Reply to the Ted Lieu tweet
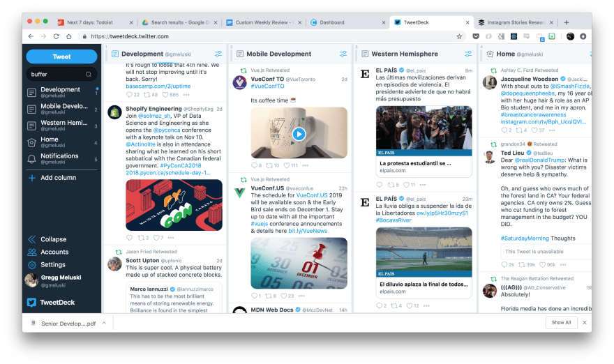 point(504,264)
